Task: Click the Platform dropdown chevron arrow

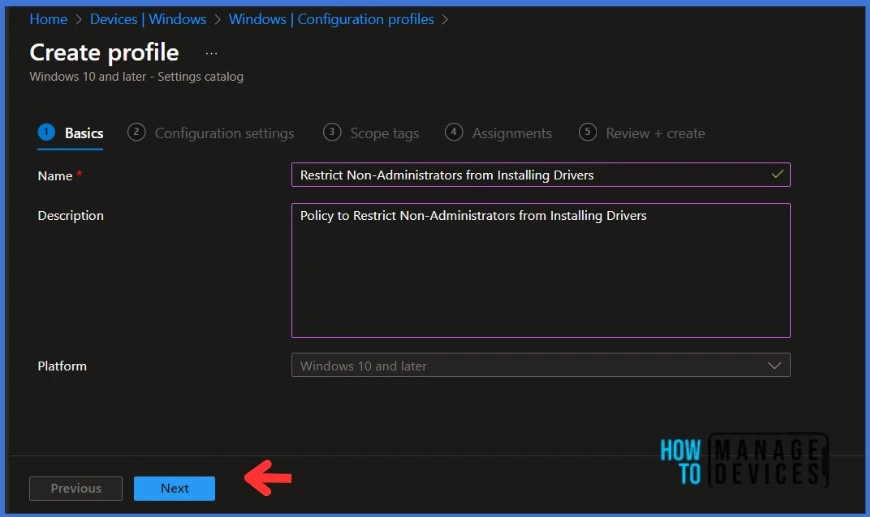Action: [x=774, y=366]
